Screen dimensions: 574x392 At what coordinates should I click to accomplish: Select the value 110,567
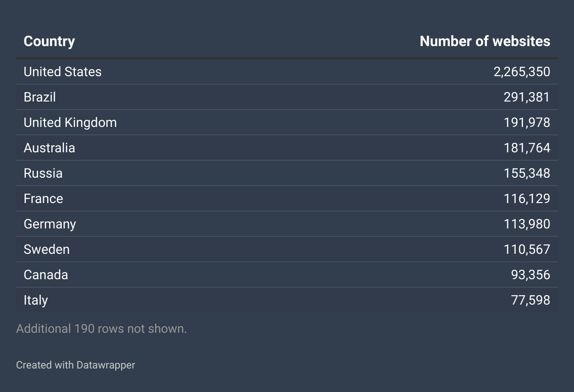526,250
